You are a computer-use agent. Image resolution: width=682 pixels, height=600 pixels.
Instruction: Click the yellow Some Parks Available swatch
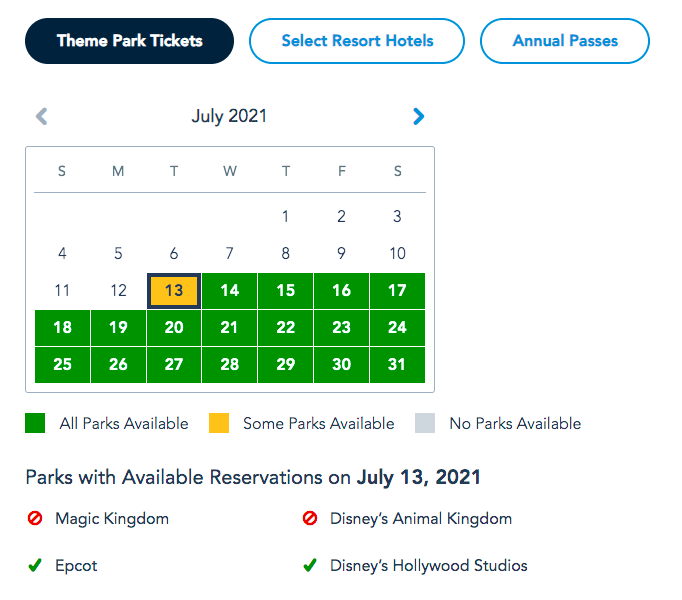click(x=219, y=423)
